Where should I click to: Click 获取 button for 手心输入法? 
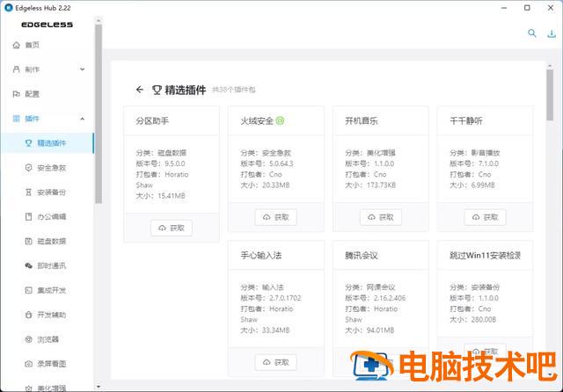[x=275, y=363]
